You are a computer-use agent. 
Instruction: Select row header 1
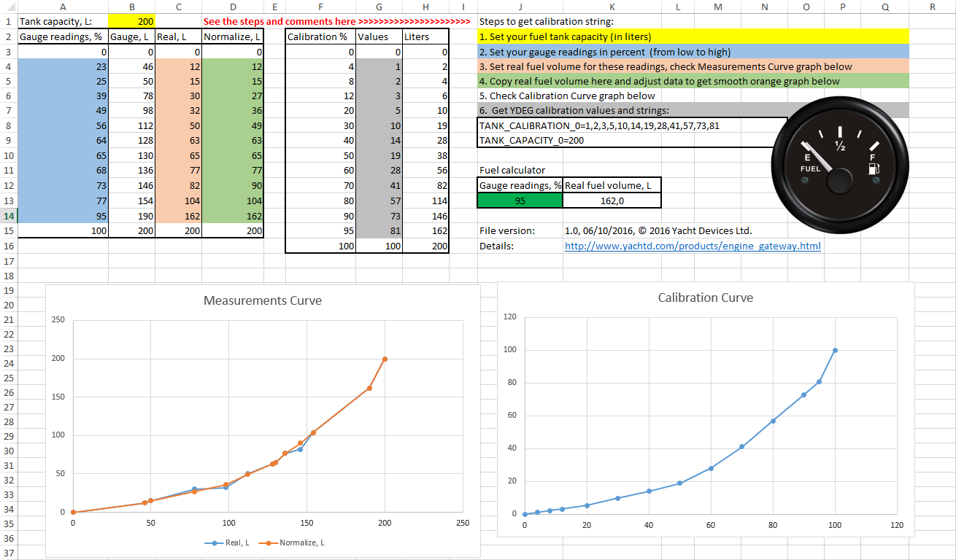click(x=8, y=22)
